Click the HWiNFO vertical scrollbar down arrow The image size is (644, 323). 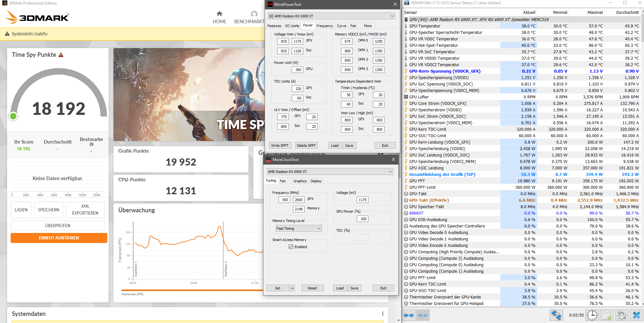pyautogui.click(x=642, y=304)
